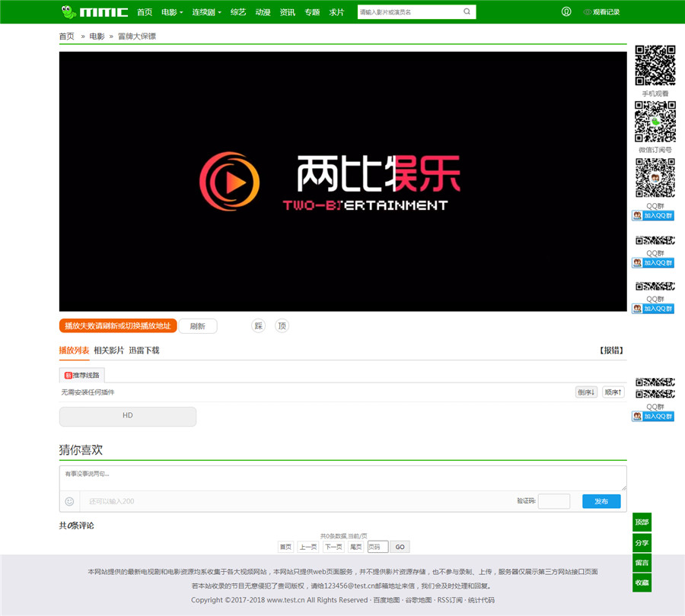Click the orange 播放失败请刷新 button
685x616 pixels.
[x=118, y=325]
